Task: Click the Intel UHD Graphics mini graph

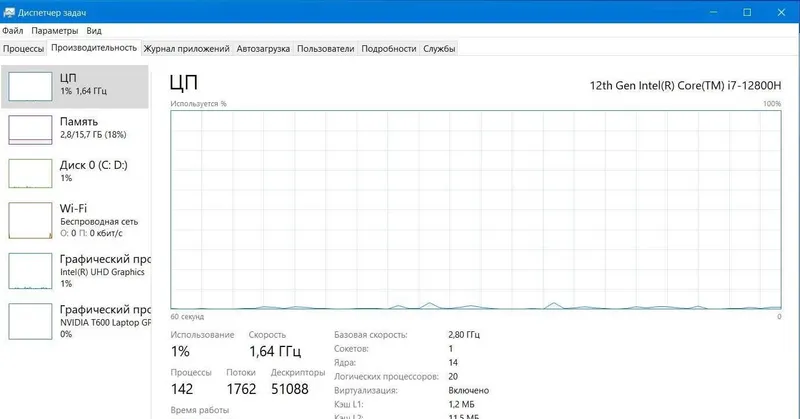Action: click(x=30, y=271)
